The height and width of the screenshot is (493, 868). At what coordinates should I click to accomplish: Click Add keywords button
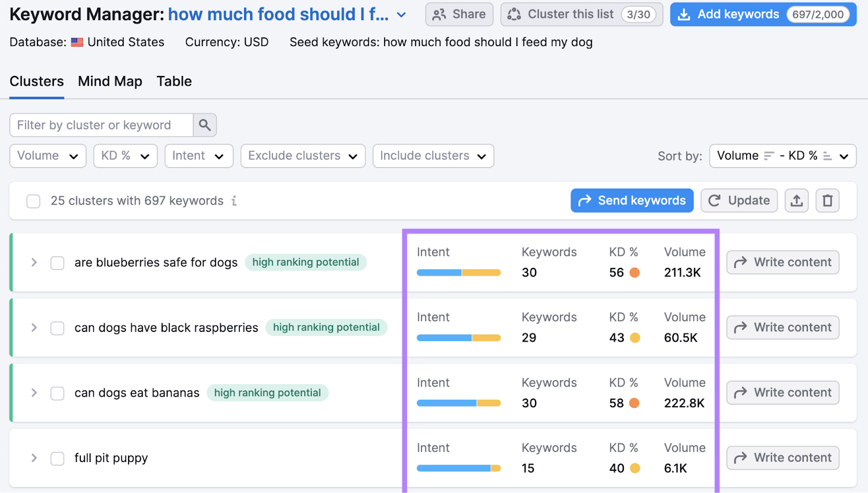[763, 15]
